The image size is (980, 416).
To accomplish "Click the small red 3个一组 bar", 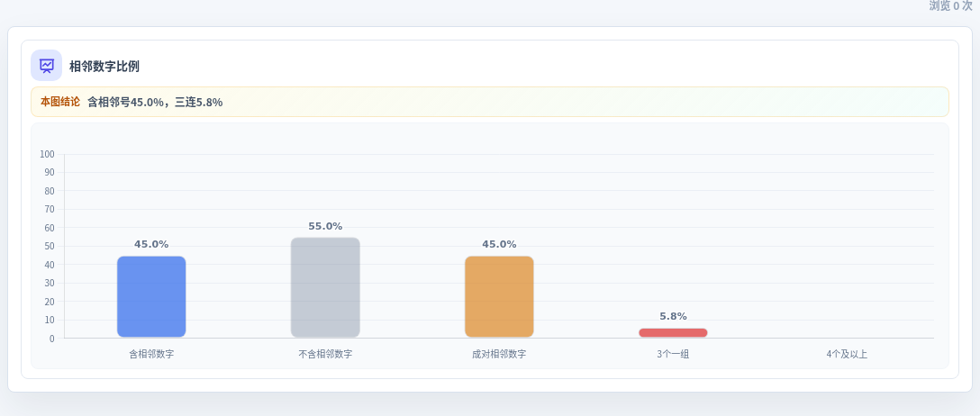I will tap(673, 333).
